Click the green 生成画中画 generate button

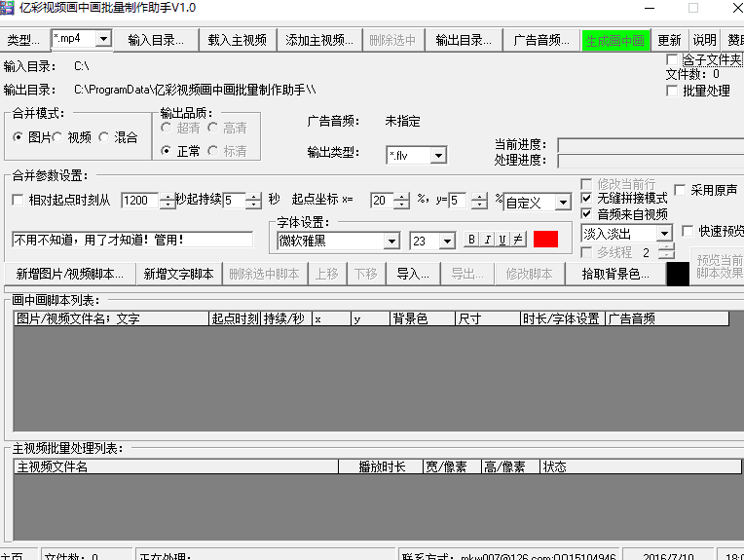click(614, 40)
